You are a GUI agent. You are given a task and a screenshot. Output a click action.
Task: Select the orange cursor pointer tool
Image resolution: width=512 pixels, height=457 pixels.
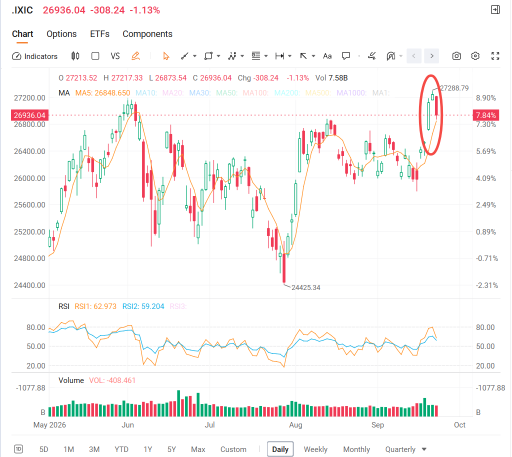point(166,56)
